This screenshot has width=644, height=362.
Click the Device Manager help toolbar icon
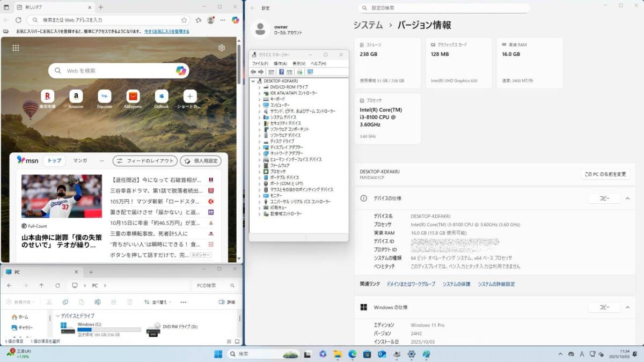281,72
